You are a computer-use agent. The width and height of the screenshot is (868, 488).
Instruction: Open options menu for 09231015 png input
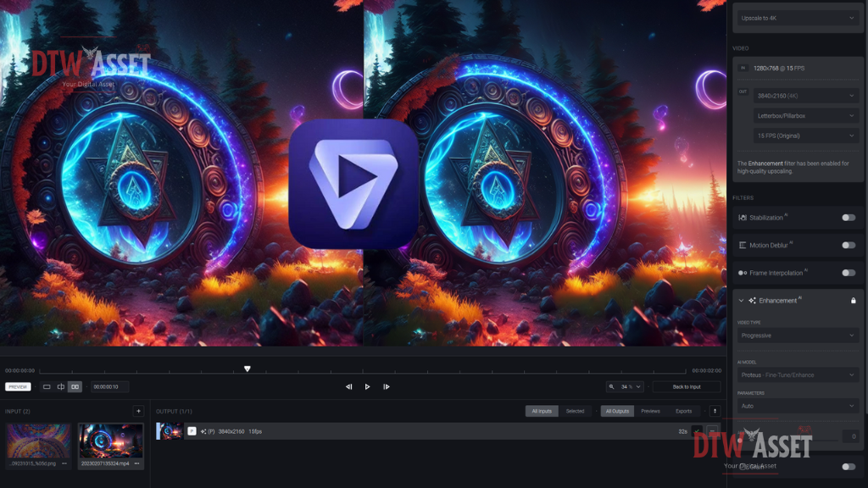point(64,463)
